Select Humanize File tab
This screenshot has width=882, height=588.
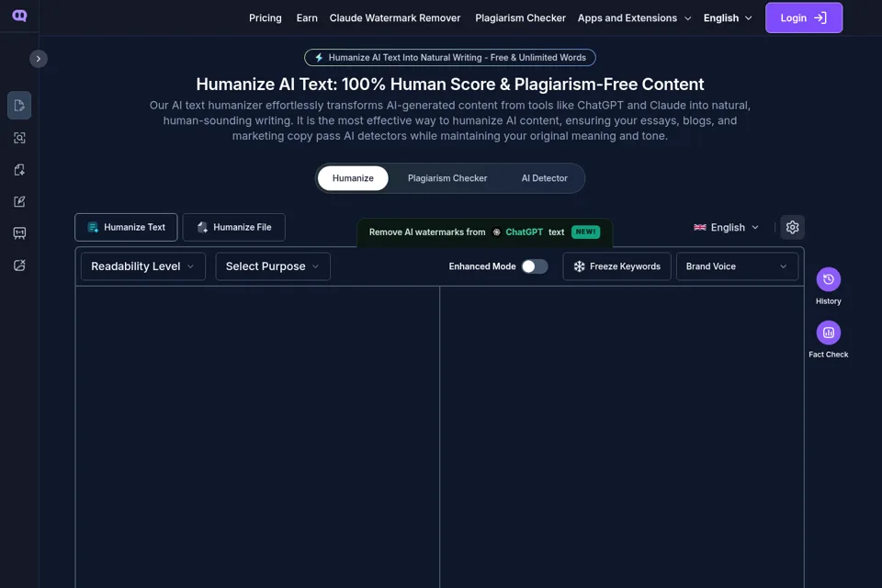point(234,227)
